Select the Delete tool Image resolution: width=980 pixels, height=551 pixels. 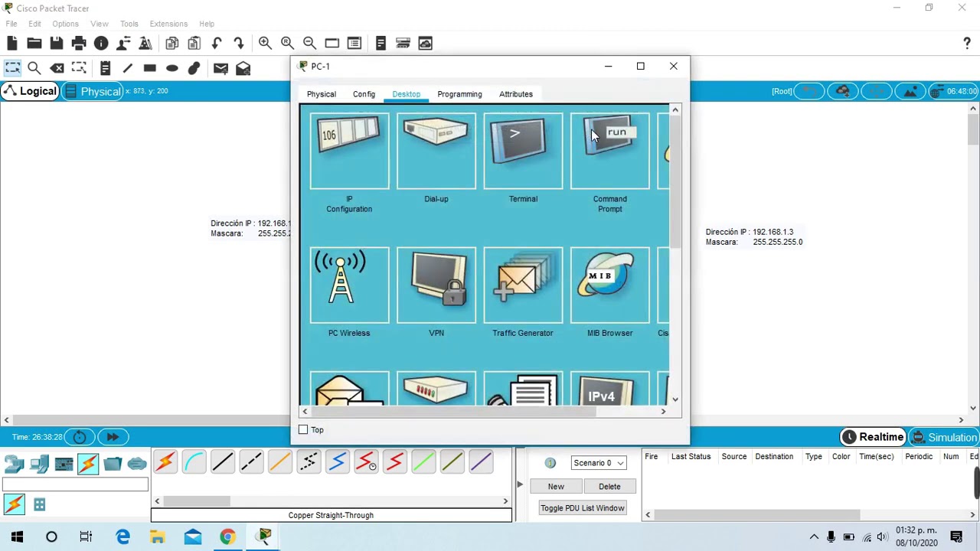pyautogui.click(x=57, y=68)
